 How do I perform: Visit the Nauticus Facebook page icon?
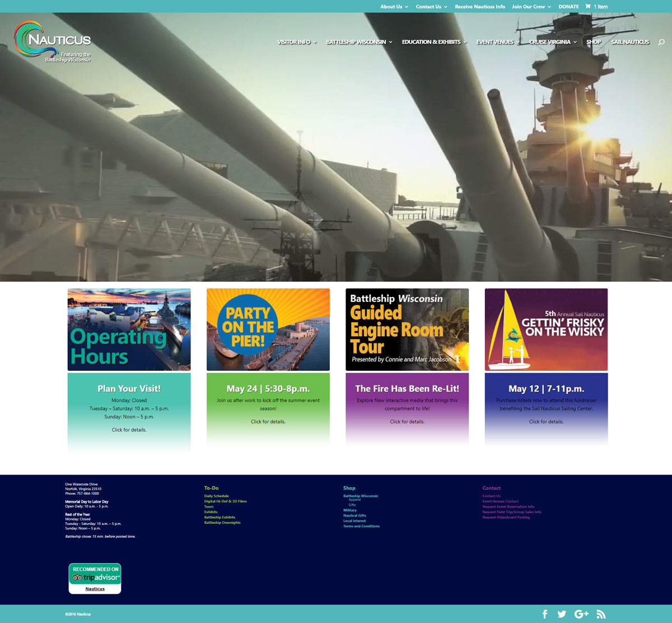(x=545, y=614)
